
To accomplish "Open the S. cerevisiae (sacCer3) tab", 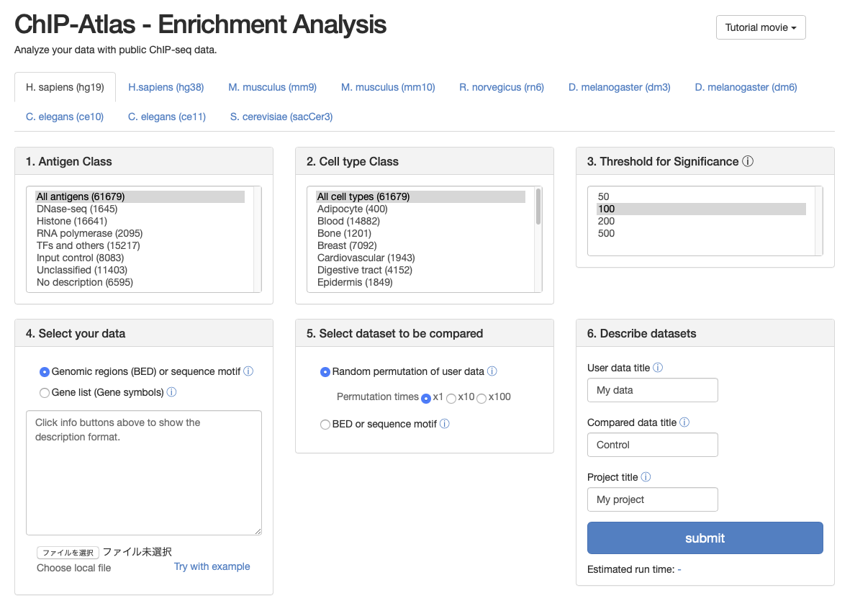I will 281,117.
